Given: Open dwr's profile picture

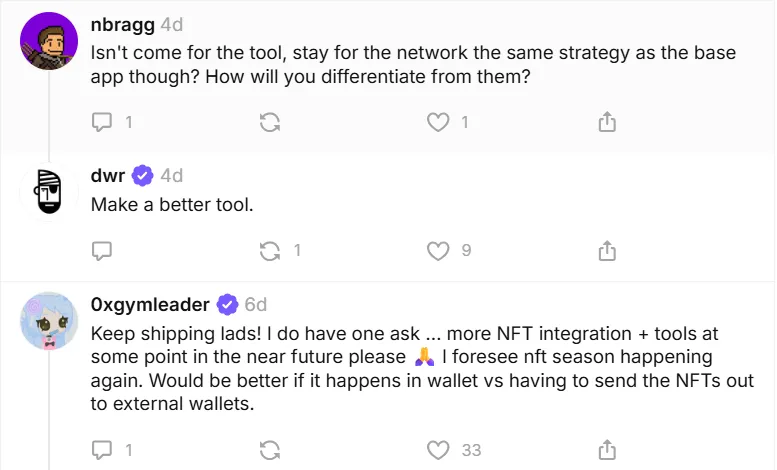Looking at the screenshot, I should click(x=49, y=191).
